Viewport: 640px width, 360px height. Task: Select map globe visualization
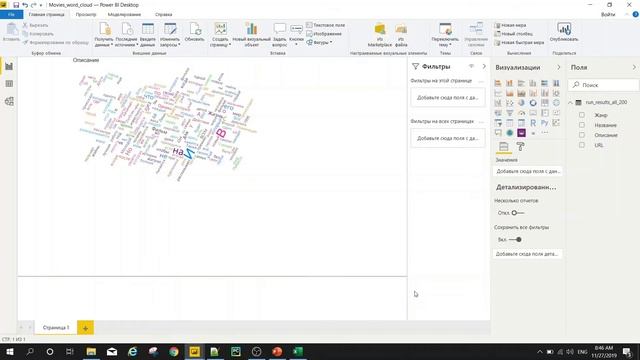pos(556,103)
